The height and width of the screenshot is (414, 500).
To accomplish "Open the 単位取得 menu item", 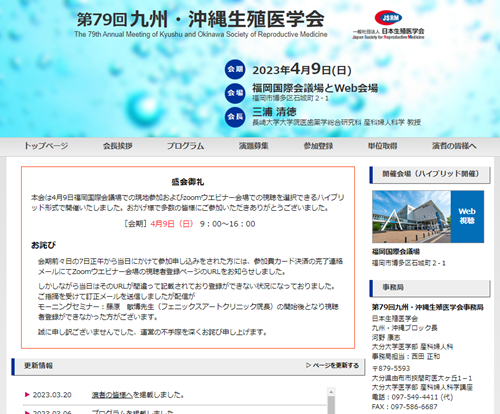I will pyautogui.click(x=382, y=146).
